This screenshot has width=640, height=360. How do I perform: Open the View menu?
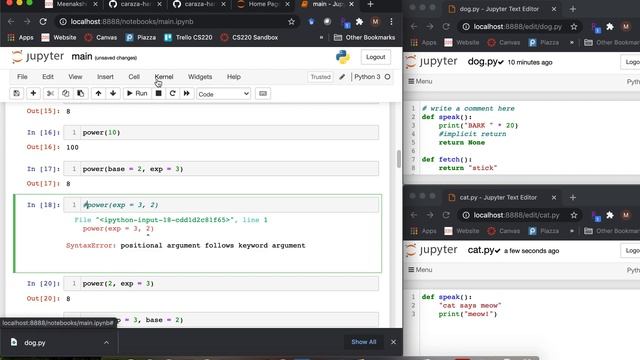[x=75, y=77]
